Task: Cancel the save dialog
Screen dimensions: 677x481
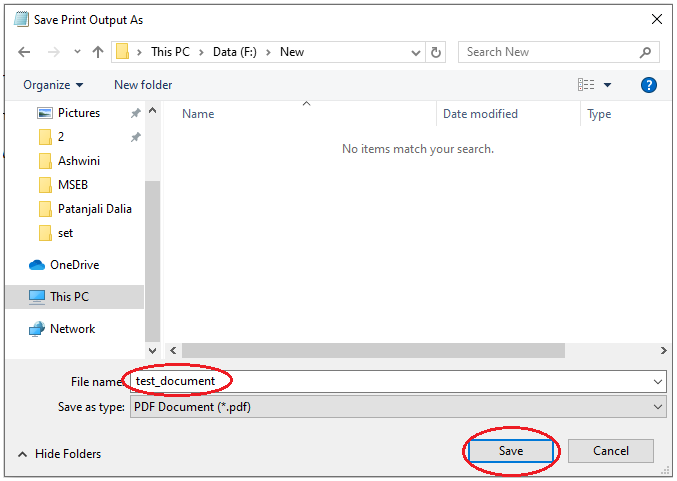Action: 611,451
